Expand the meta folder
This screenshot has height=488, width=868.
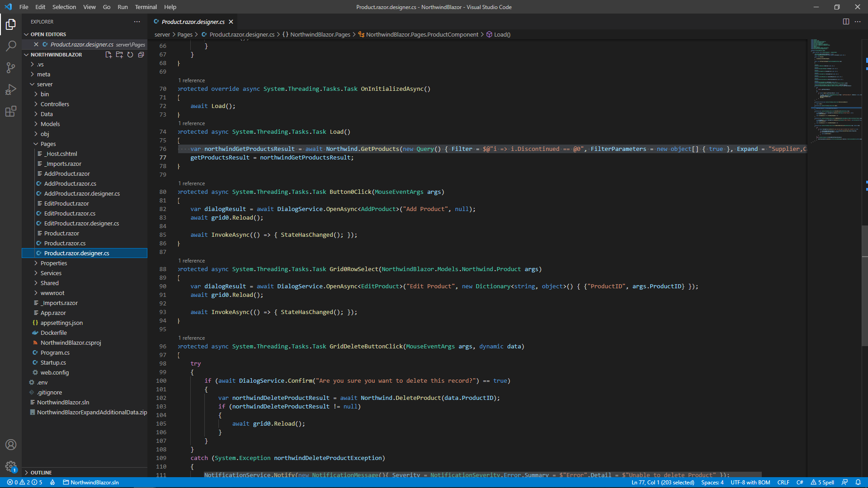(85, 75)
